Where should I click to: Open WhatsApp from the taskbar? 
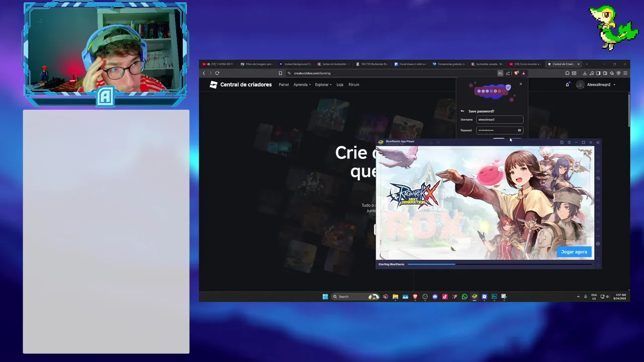pyautogui.click(x=464, y=297)
